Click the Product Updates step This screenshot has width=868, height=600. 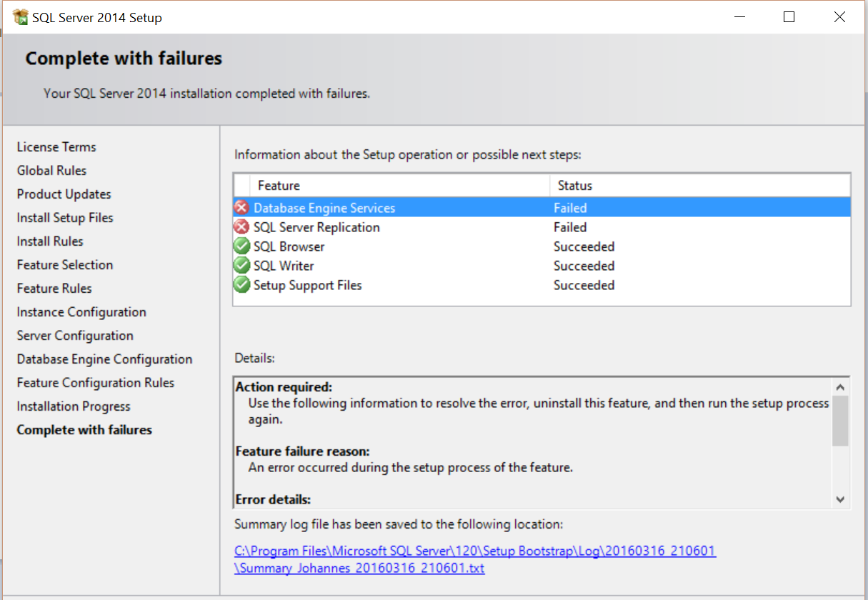coord(64,194)
